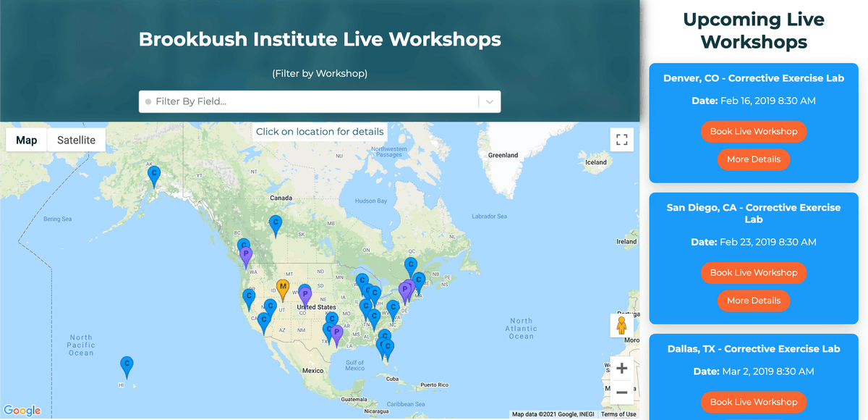View More Details for San Diego workshop
This screenshot has width=868, height=420.
coord(753,301)
